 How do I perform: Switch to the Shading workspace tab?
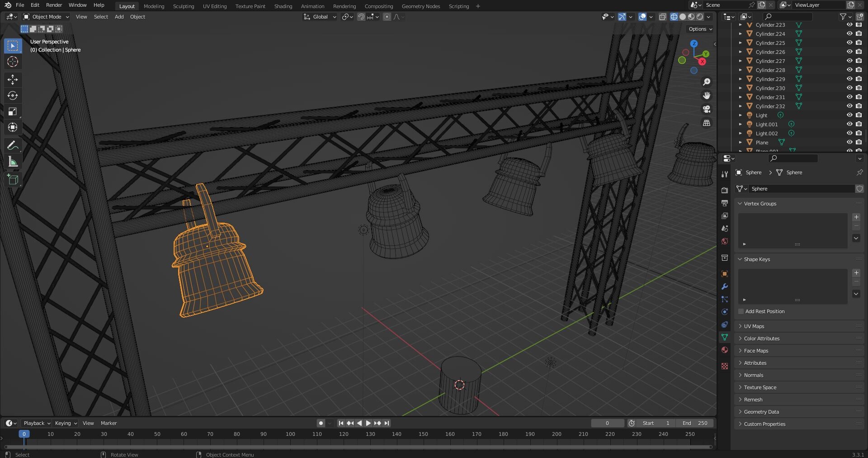click(283, 6)
